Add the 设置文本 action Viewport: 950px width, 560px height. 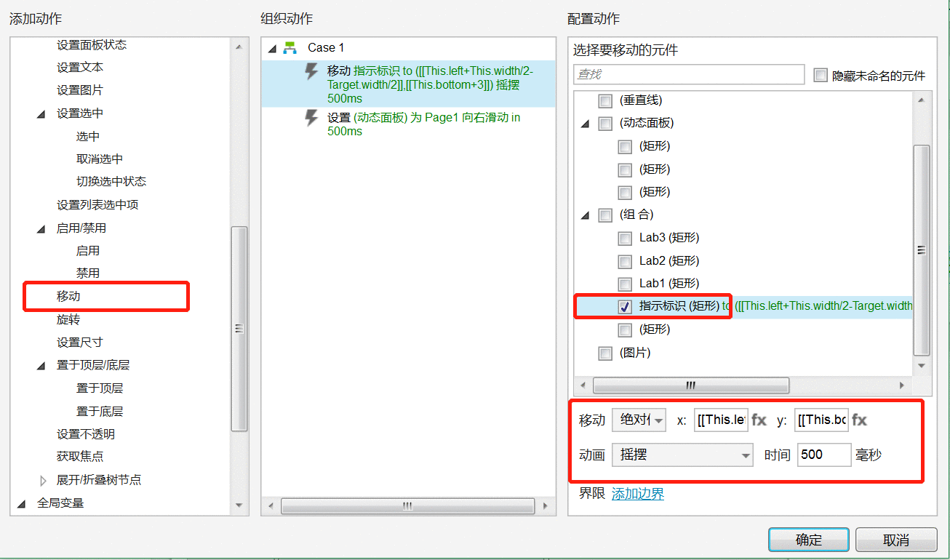tap(80, 68)
